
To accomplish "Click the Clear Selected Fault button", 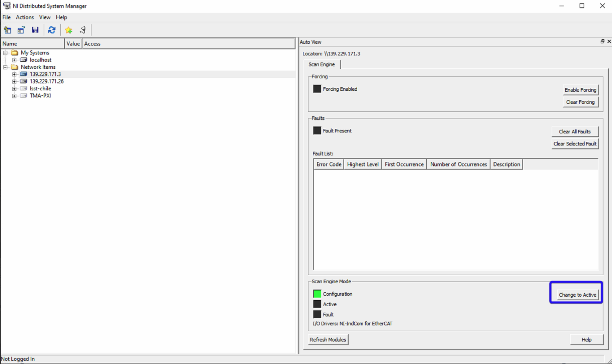I will tap(575, 144).
